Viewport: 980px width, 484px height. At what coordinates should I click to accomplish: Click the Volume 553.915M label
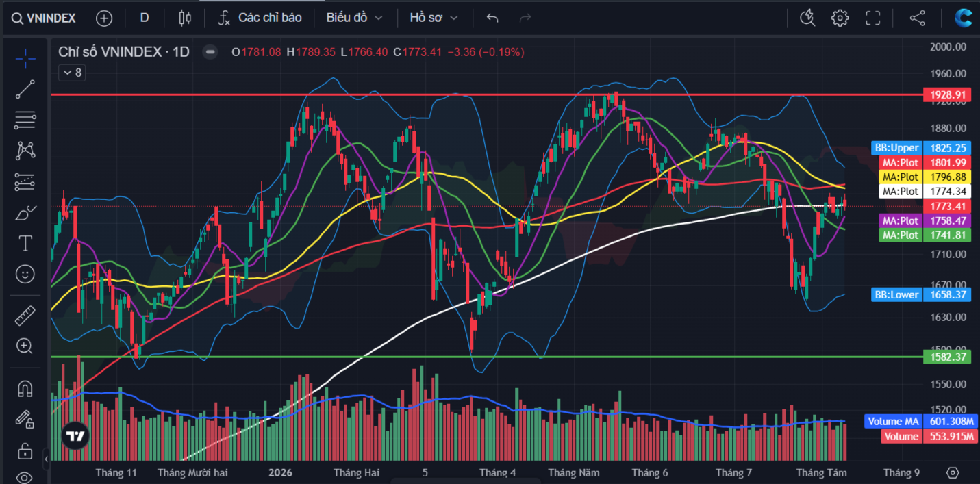click(929, 436)
